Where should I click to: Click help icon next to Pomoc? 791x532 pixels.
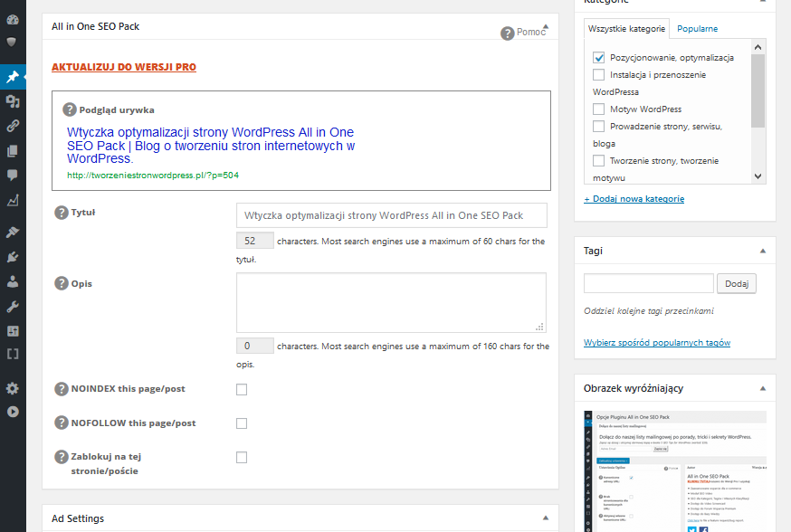point(507,33)
